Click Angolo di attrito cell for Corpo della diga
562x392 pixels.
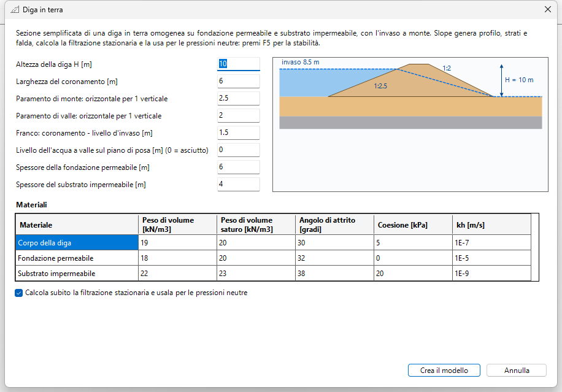coord(334,242)
